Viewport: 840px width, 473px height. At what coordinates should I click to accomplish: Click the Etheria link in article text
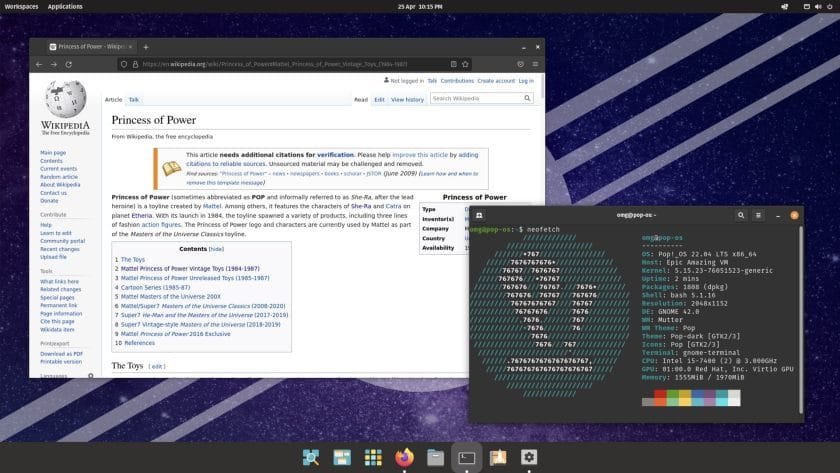pyautogui.click(x=142, y=215)
